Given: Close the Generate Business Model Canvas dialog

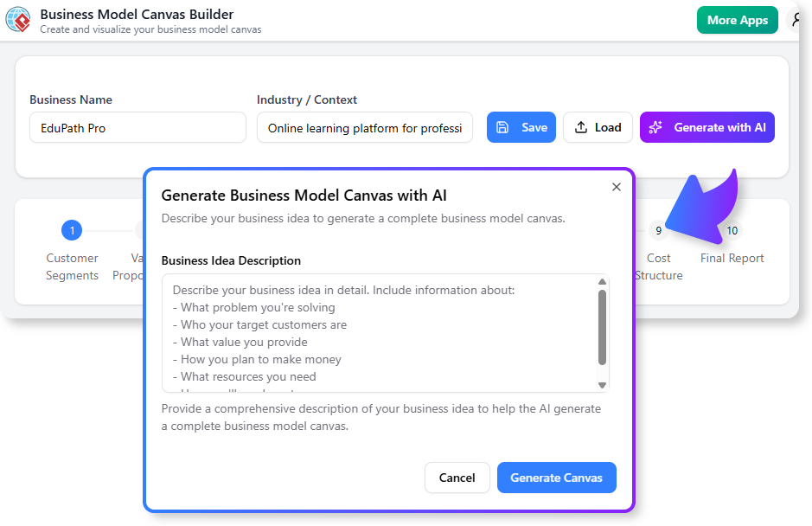Looking at the screenshot, I should pos(616,187).
